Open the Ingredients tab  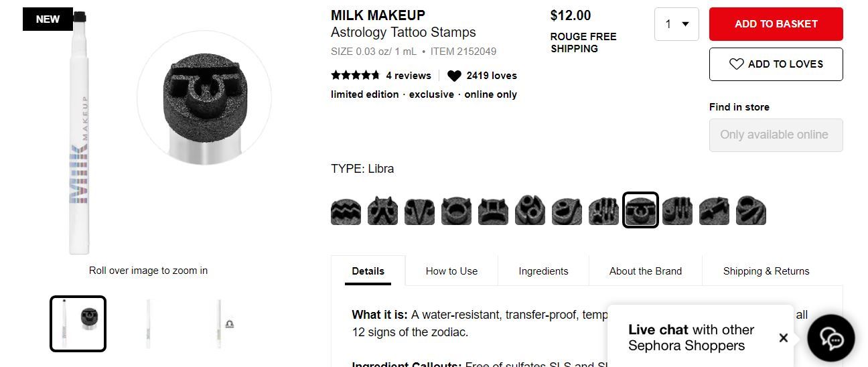(x=543, y=271)
